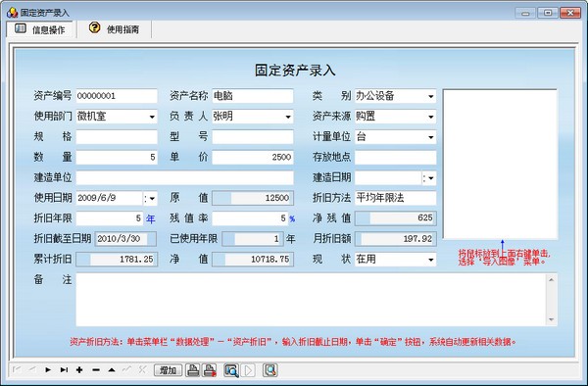Click the first record navigator icon
The width and height of the screenshot is (588, 386).
pyautogui.click(x=17, y=370)
